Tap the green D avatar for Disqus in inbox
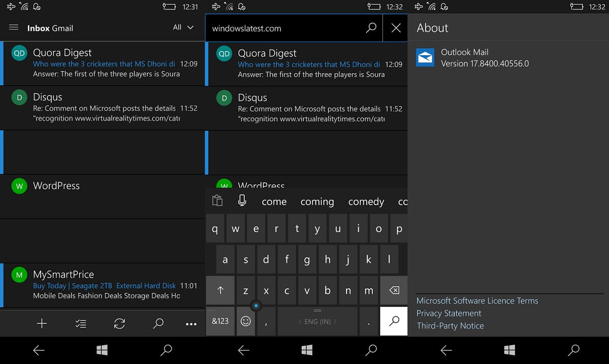This screenshot has width=609, height=364. 19,97
